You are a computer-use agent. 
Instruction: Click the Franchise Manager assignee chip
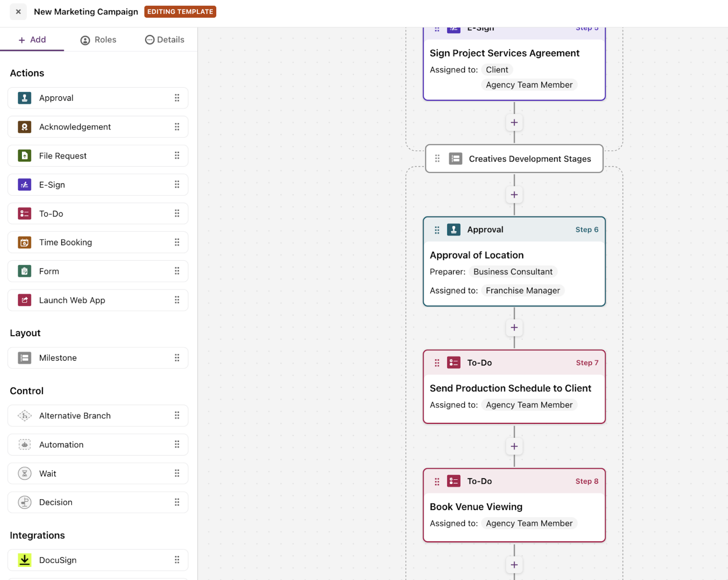pos(522,291)
